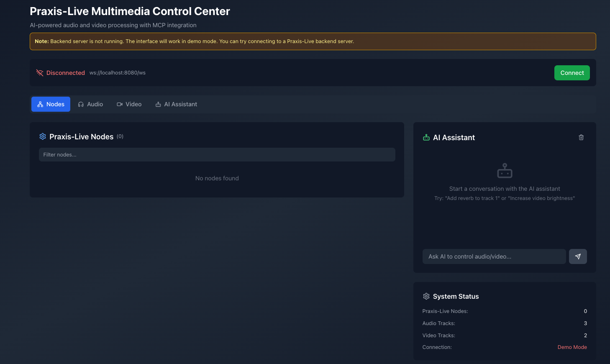This screenshot has height=364, width=610.
Task: Click the large robot placeholder icon in chat
Action: [x=505, y=171]
